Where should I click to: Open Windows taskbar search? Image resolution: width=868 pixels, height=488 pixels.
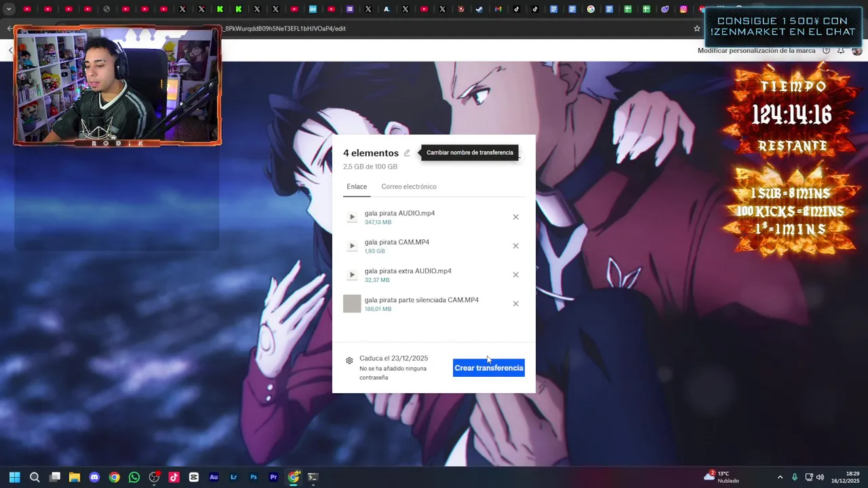35,477
